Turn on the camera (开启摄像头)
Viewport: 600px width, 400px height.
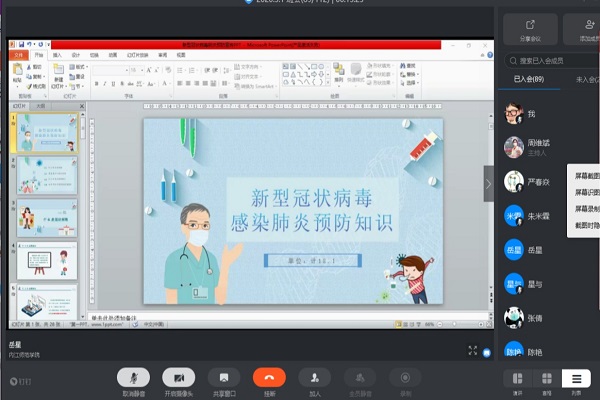[x=178, y=377]
